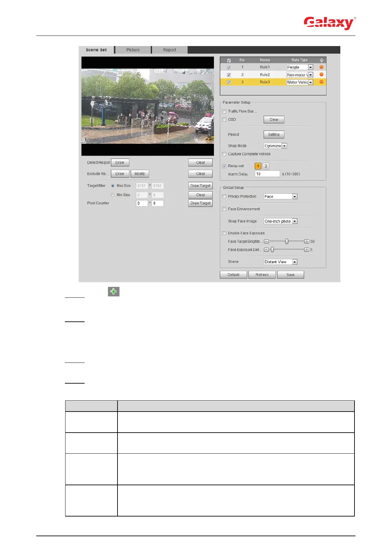Adjust Face Exposure Detection slider handle

[272, 250]
